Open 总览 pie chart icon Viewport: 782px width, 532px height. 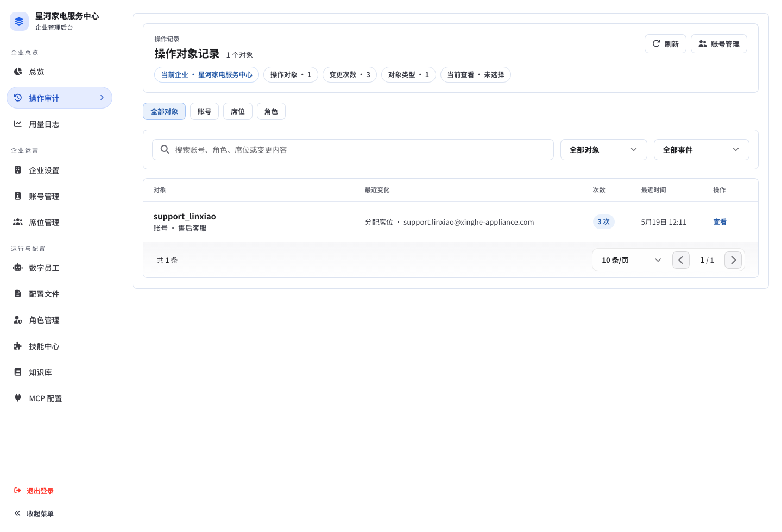[x=18, y=72]
